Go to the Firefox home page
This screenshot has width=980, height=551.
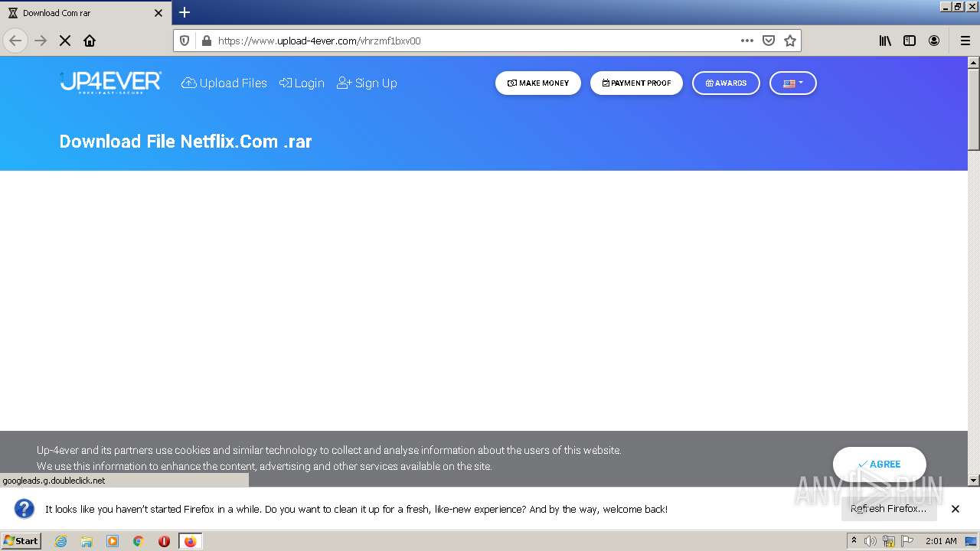[x=90, y=41]
